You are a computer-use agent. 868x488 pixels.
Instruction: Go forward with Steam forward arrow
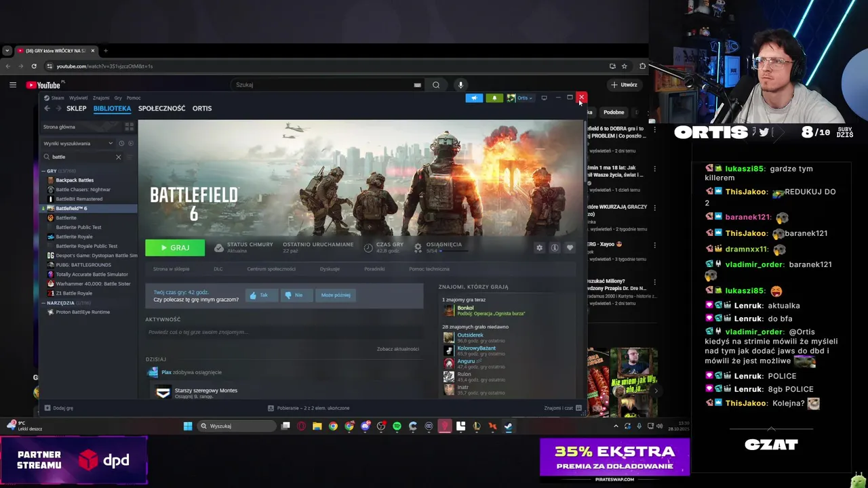coord(58,108)
